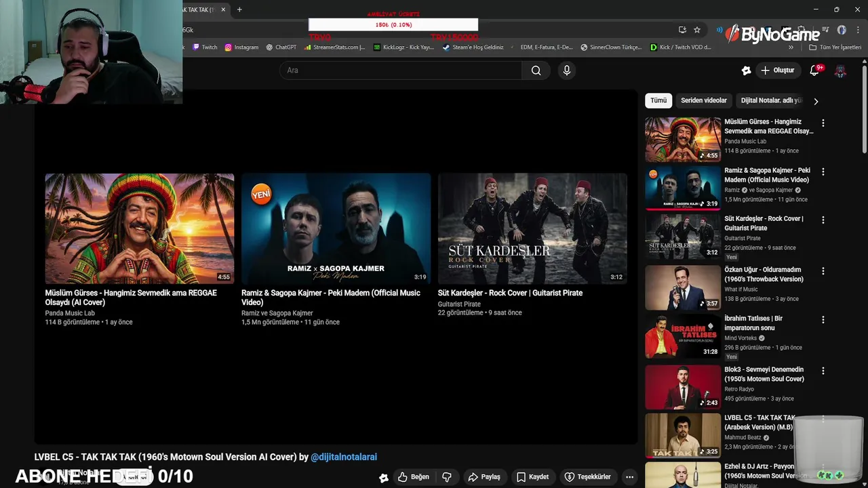Viewport: 868px width, 488px height.
Task: Open new browser tab with plus
Action: pos(239,9)
